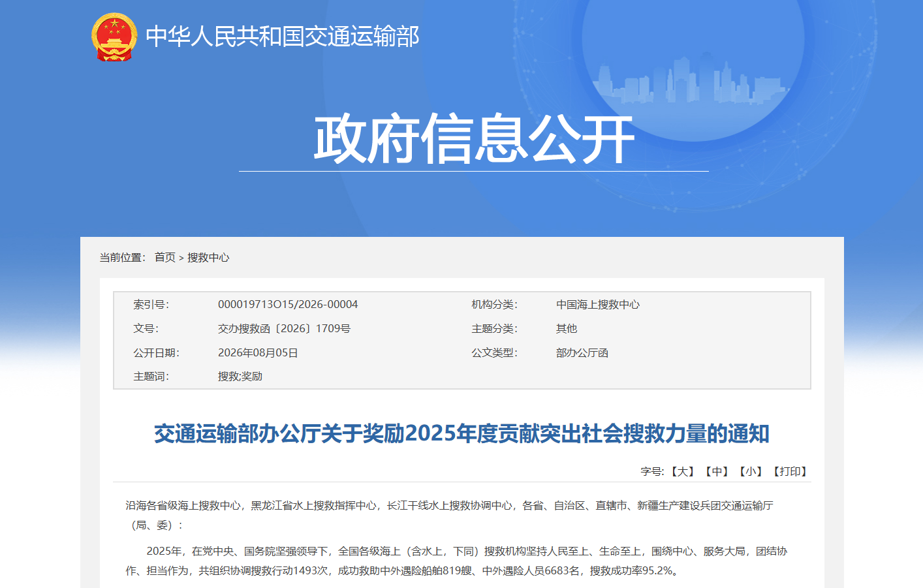
Task: Click the 主题分类 label
Action: click(495, 329)
